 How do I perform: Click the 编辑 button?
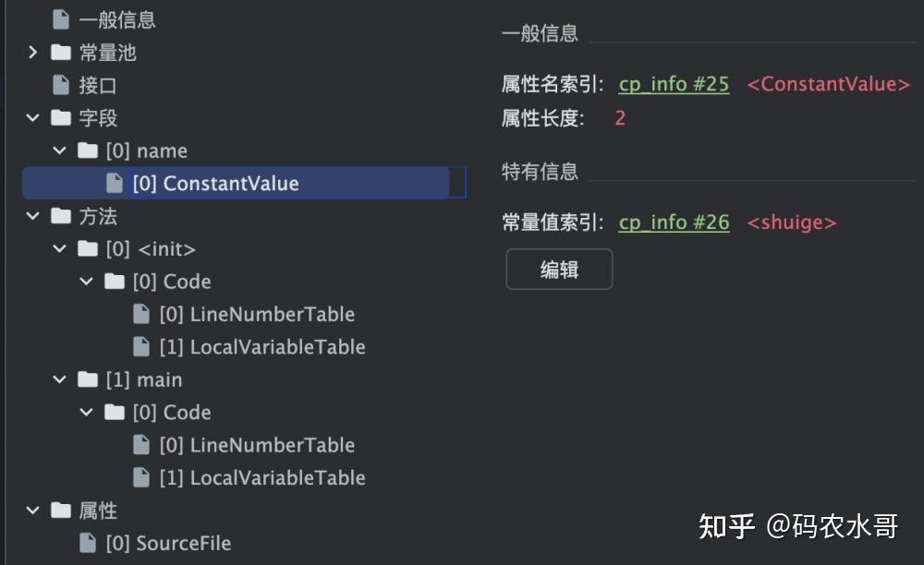click(x=558, y=270)
